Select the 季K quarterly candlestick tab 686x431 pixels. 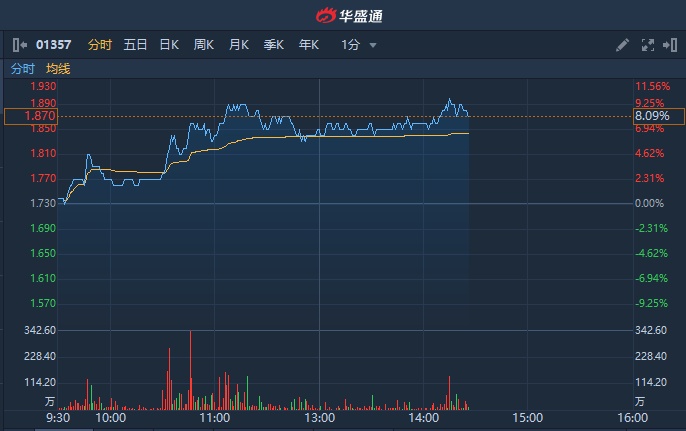274,45
